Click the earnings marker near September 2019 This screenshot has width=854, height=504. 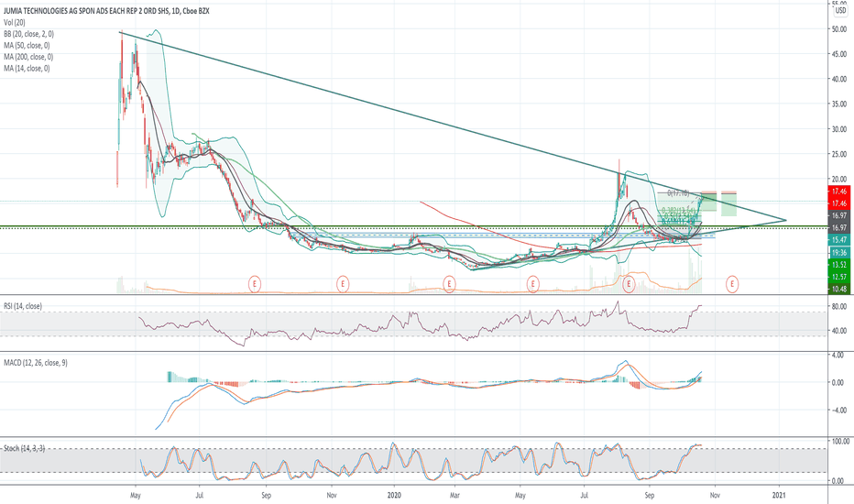click(255, 284)
